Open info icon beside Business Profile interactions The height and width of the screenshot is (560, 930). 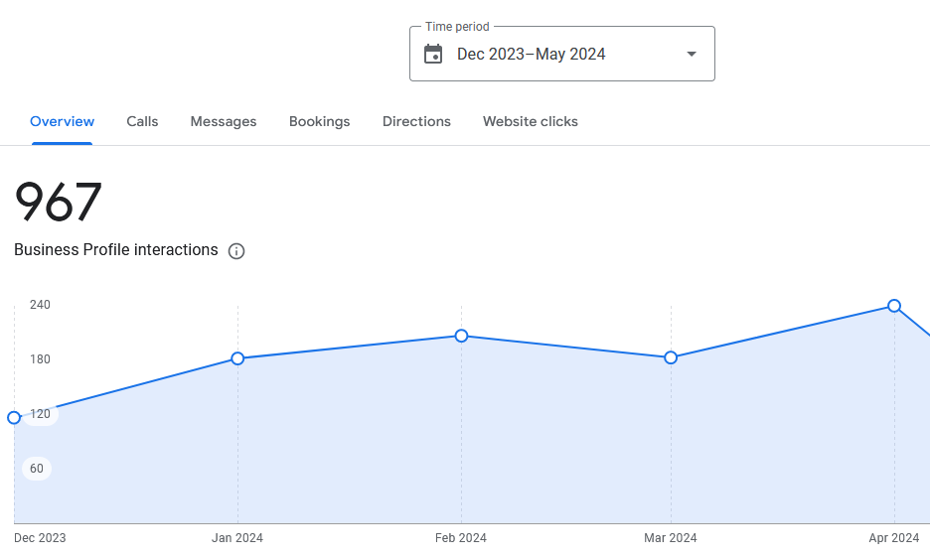pos(236,250)
